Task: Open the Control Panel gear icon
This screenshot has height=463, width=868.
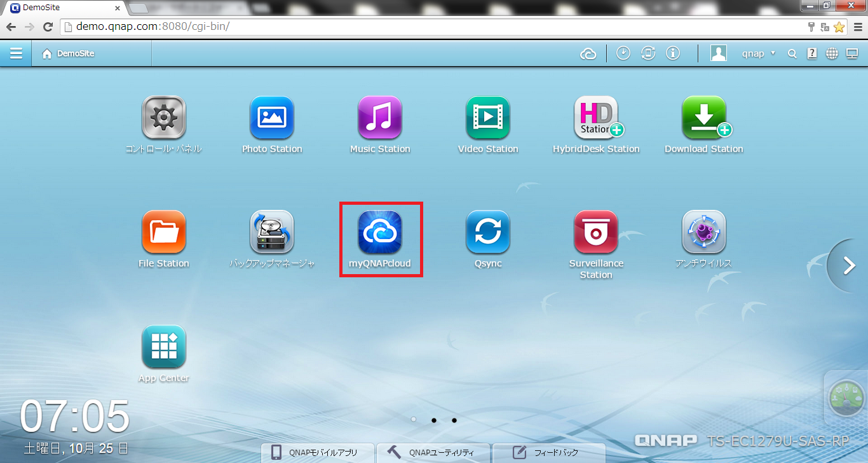Action: pos(164,118)
